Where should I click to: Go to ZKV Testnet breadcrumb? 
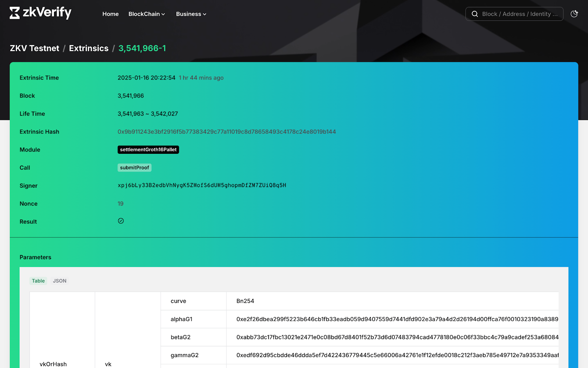(35, 48)
